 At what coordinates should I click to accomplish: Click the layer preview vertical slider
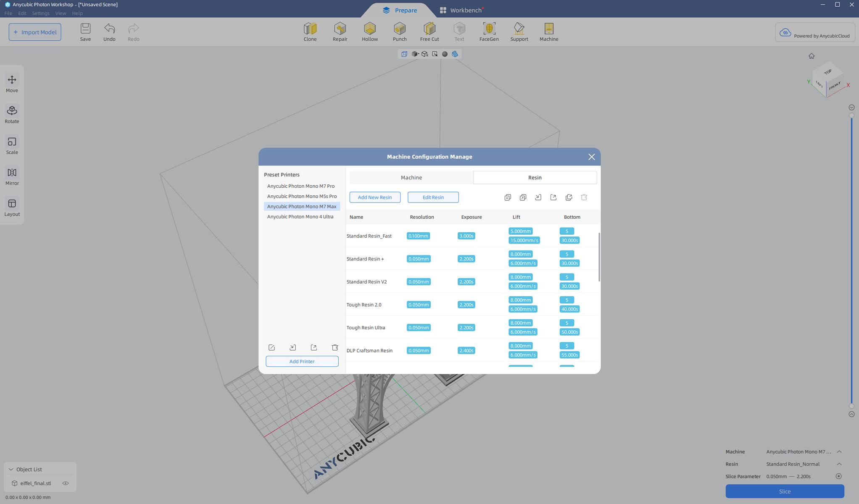[x=851, y=260]
